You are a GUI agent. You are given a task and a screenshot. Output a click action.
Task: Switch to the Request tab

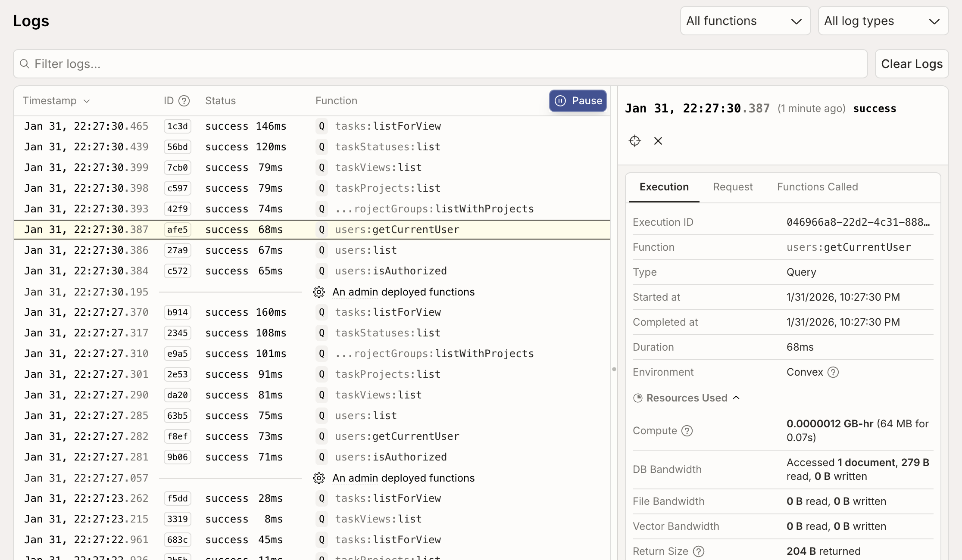[733, 187]
